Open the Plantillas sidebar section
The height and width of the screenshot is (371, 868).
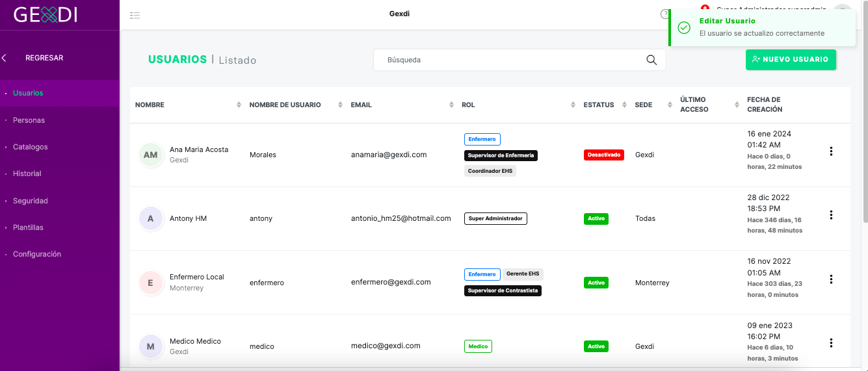(x=60, y=227)
